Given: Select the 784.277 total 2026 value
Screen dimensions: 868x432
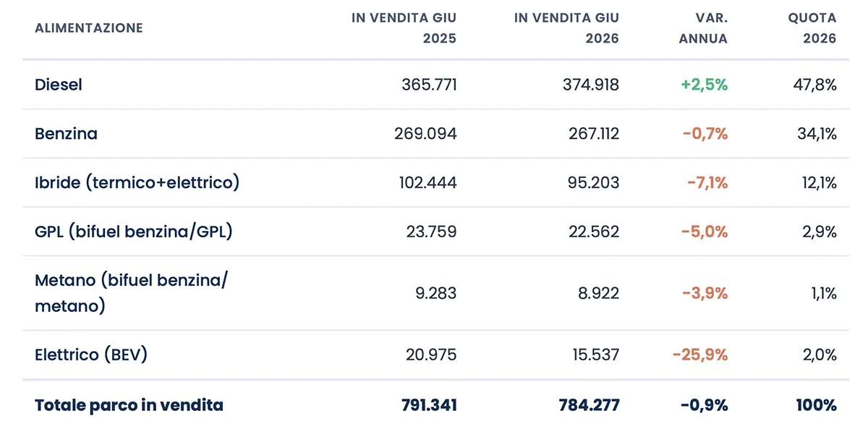Looking at the screenshot, I should coord(590,405).
